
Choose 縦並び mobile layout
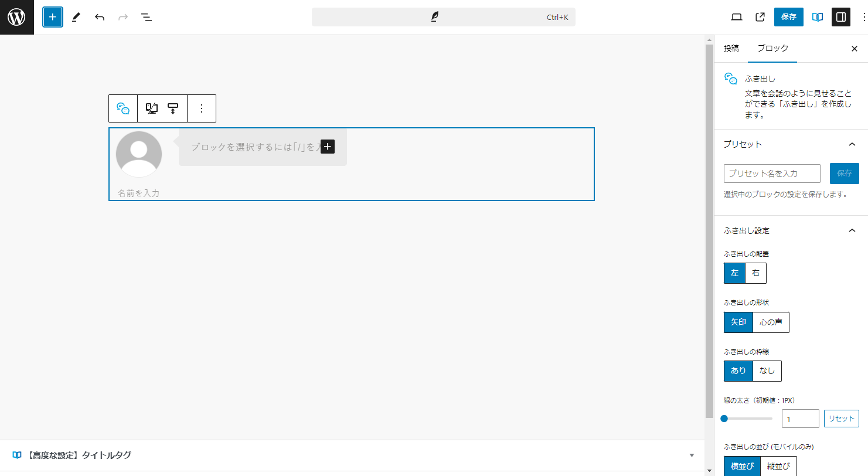pyautogui.click(x=778, y=467)
